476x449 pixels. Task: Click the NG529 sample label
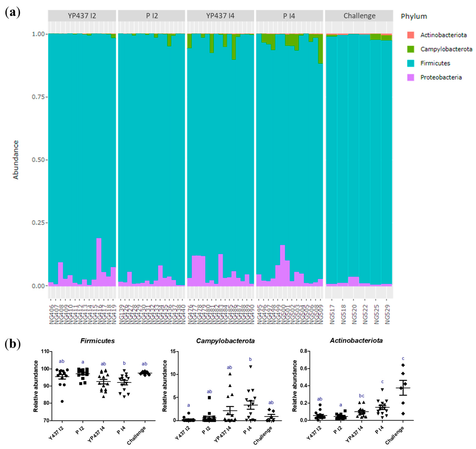pyautogui.click(x=387, y=314)
